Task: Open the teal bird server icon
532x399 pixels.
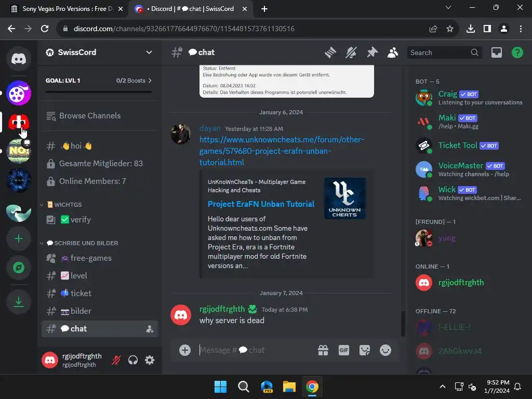Action: [x=19, y=212]
